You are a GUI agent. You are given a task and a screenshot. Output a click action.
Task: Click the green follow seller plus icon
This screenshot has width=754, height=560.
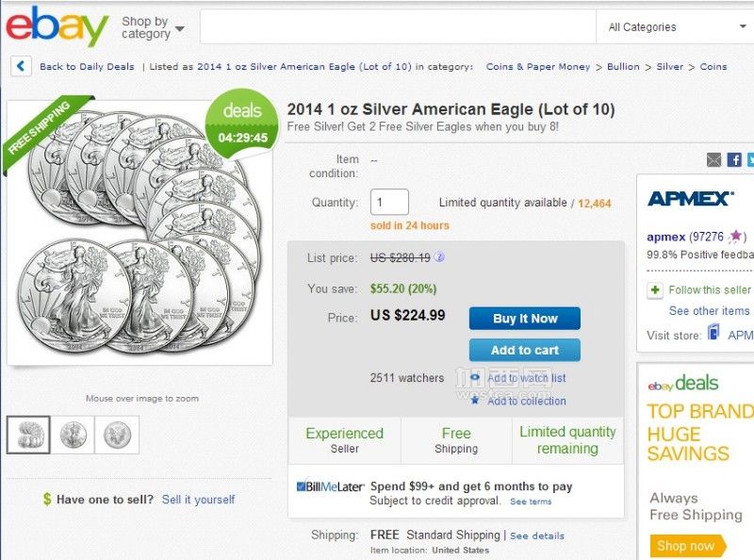click(654, 290)
